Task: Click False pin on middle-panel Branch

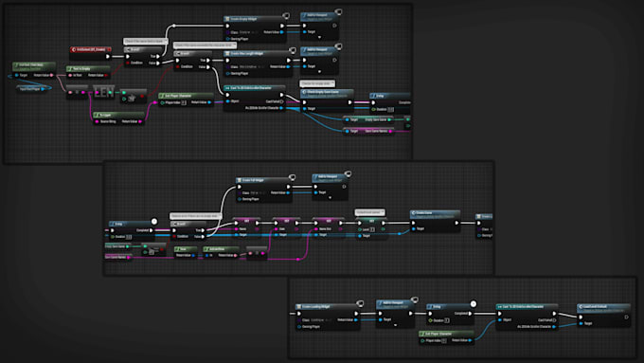Action: [x=204, y=236]
